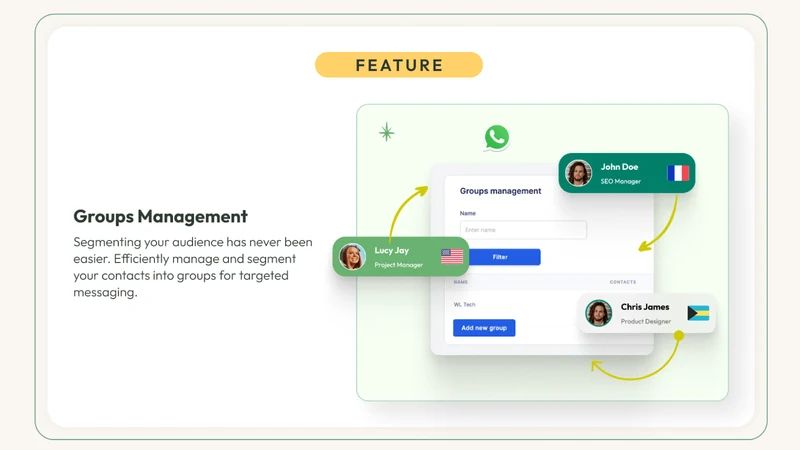Click the Enter name input field

[523, 230]
